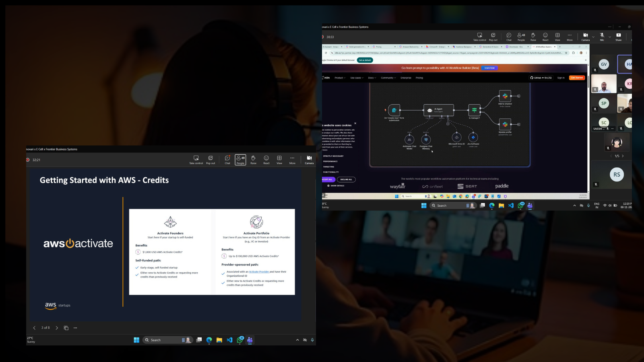Open Show Details on the cookie notice
Image resolution: width=644 pixels, height=362 pixels.
(x=336, y=186)
